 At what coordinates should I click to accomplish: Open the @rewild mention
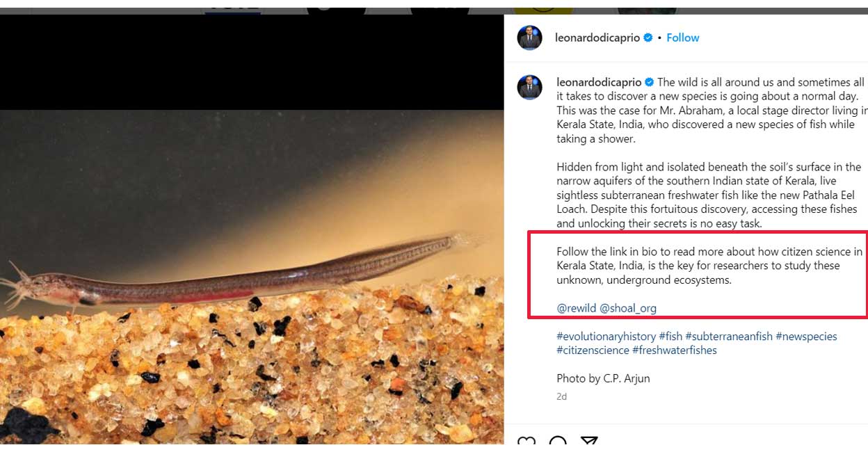[577, 308]
